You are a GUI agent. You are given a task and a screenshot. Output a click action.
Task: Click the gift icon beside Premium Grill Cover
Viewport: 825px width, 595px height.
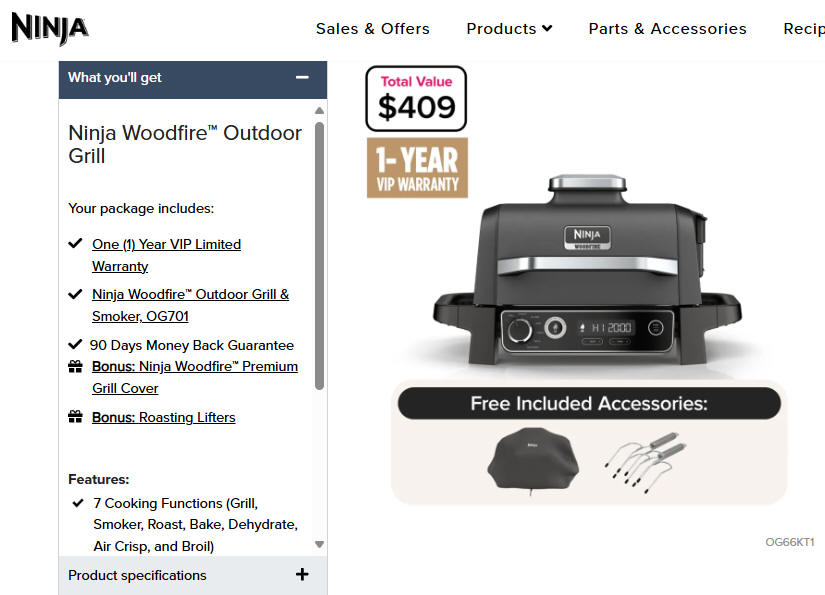(x=75, y=367)
